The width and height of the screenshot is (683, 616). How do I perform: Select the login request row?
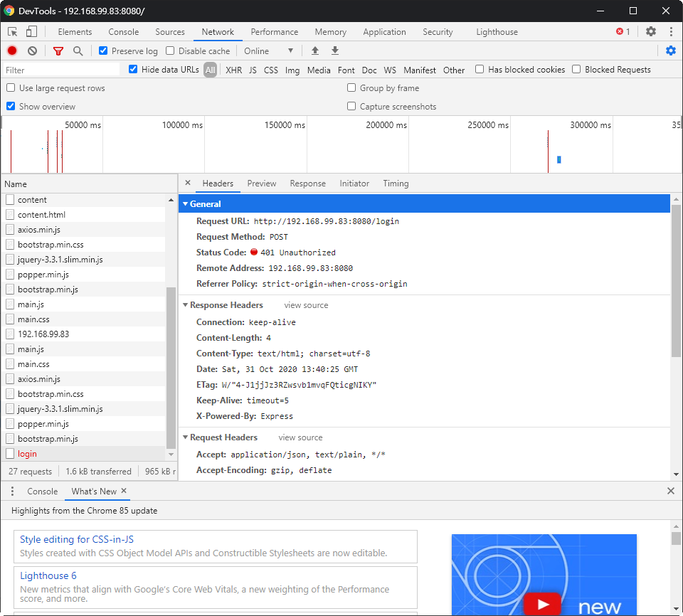click(83, 454)
